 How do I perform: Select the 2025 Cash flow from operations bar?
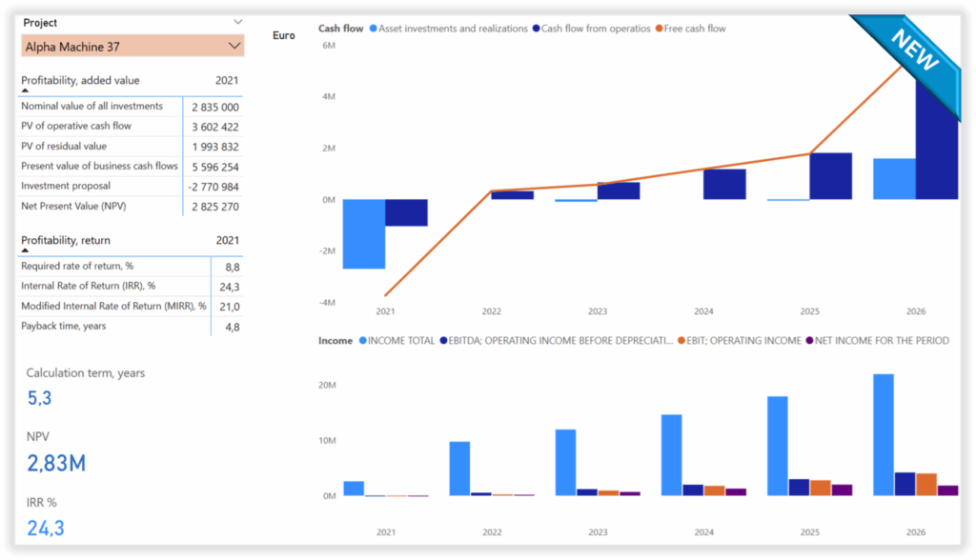point(830,176)
